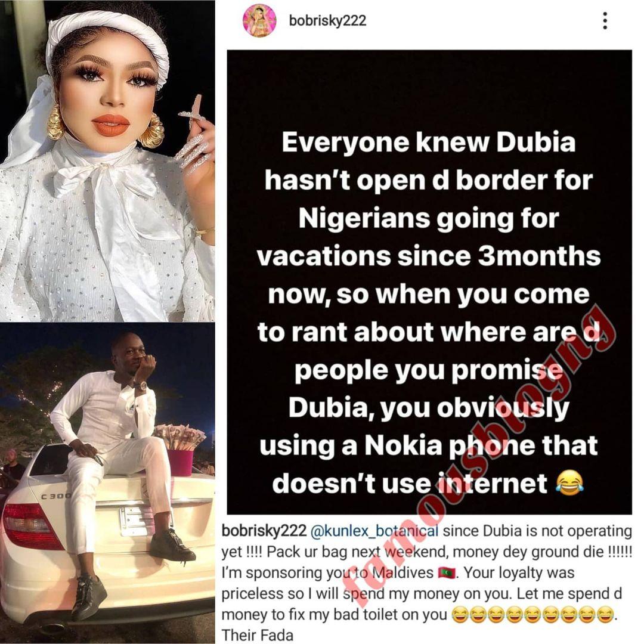
Task: Open the bobrisky222 profile avatar
Action: (x=259, y=20)
